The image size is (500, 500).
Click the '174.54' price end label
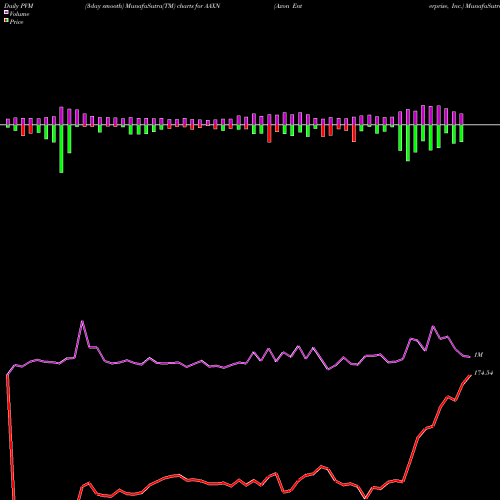[483, 373]
